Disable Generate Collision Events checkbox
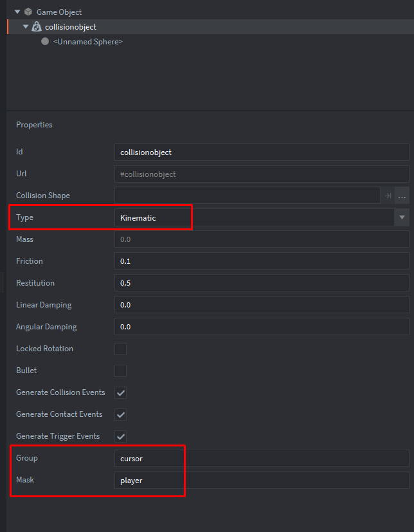The height and width of the screenshot is (532, 414). (120, 392)
